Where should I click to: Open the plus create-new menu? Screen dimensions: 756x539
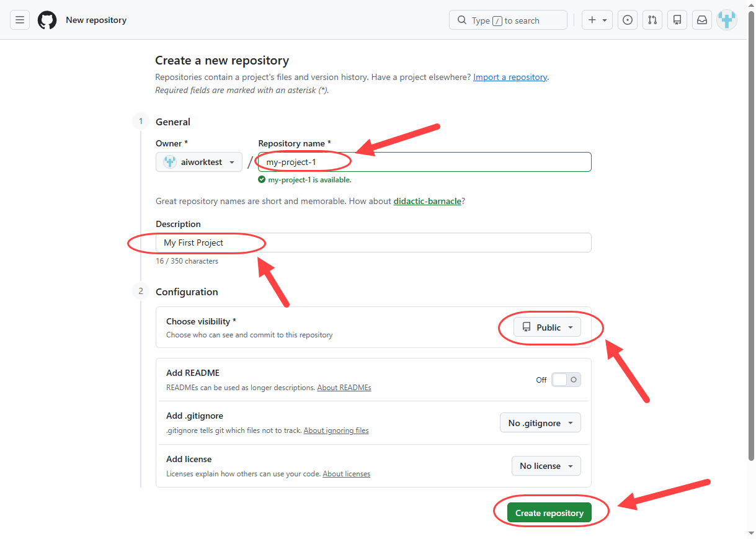pyautogui.click(x=597, y=20)
